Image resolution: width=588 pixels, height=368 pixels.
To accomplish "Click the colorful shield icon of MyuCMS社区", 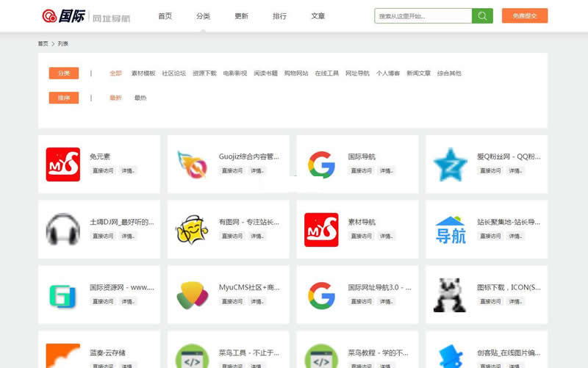I will pyautogui.click(x=192, y=295).
